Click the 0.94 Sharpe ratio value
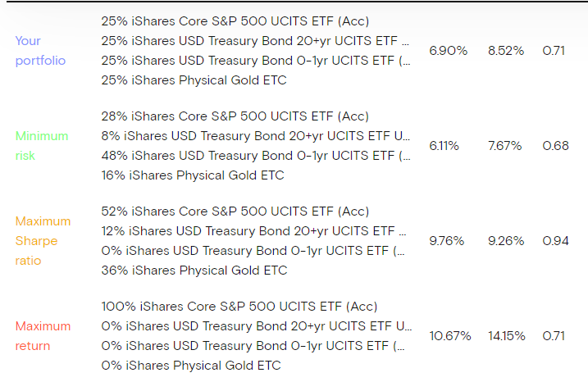588x382 pixels. pyautogui.click(x=555, y=241)
